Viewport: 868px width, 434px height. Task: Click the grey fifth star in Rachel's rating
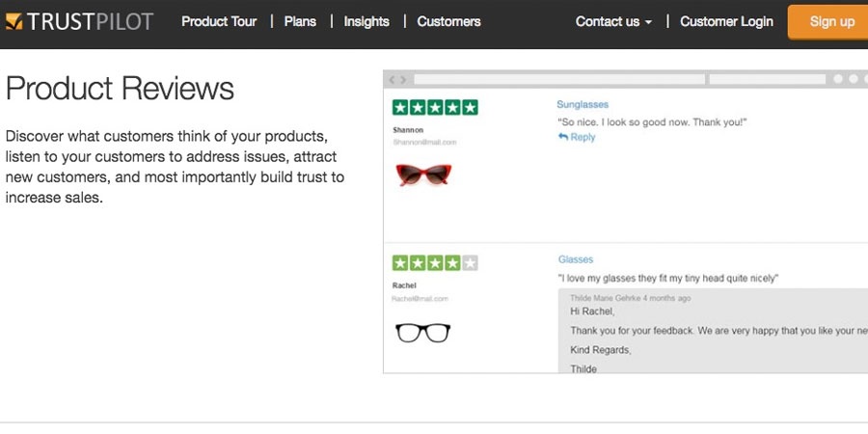pos(470,262)
